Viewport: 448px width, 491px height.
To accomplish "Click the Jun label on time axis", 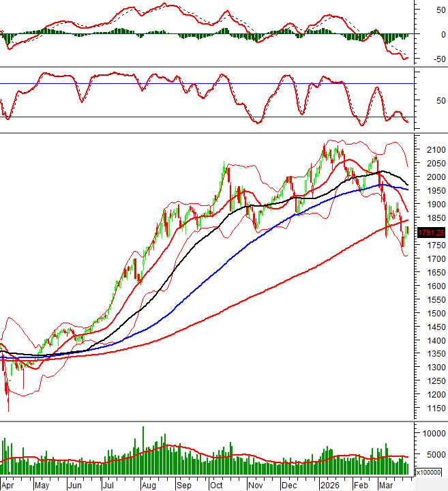I will click(74, 486).
